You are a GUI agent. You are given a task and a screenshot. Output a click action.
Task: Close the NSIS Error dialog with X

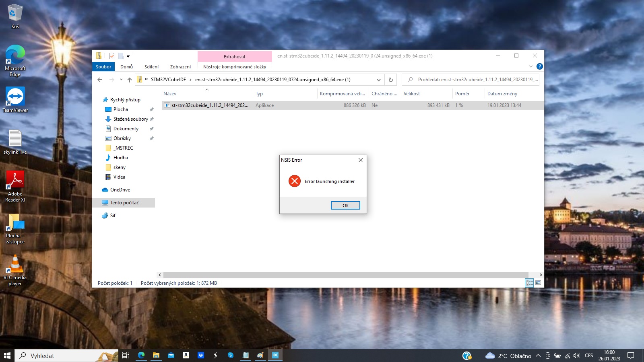(361, 160)
